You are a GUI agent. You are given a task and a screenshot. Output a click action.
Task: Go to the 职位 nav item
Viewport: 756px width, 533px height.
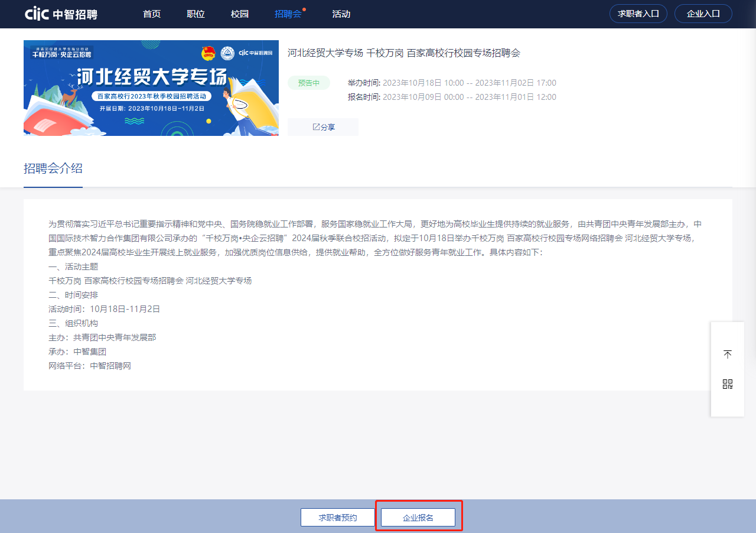[x=195, y=14]
